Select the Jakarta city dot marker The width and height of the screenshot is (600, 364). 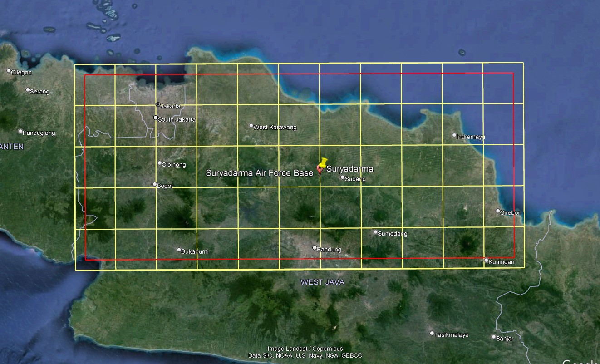(x=158, y=105)
